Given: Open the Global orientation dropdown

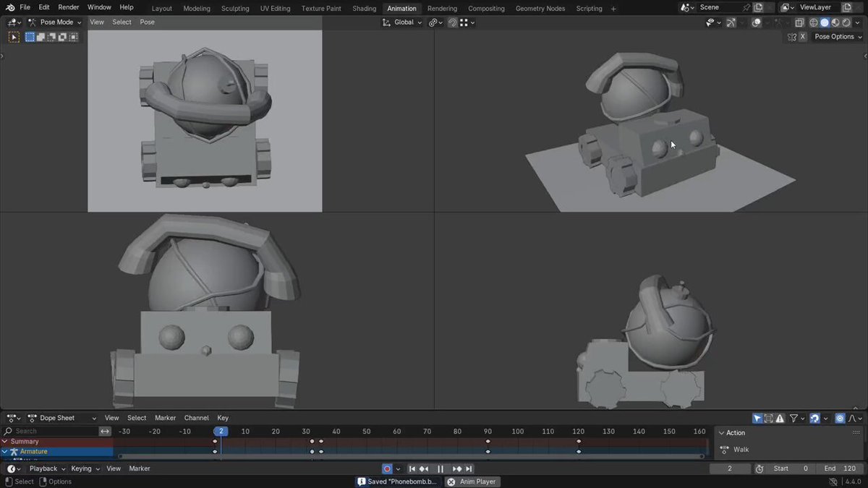Looking at the screenshot, I should pyautogui.click(x=402, y=22).
